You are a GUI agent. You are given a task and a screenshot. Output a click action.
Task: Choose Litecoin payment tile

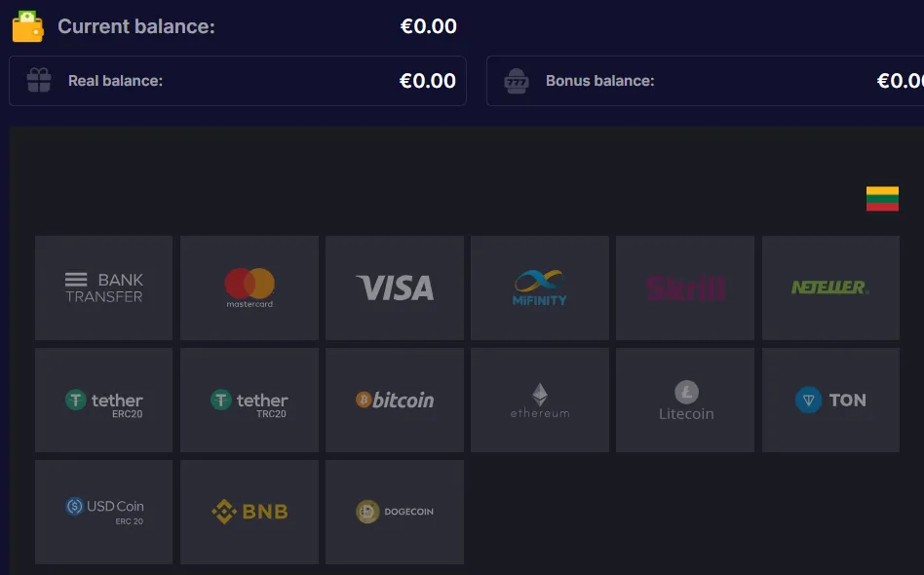tap(685, 400)
